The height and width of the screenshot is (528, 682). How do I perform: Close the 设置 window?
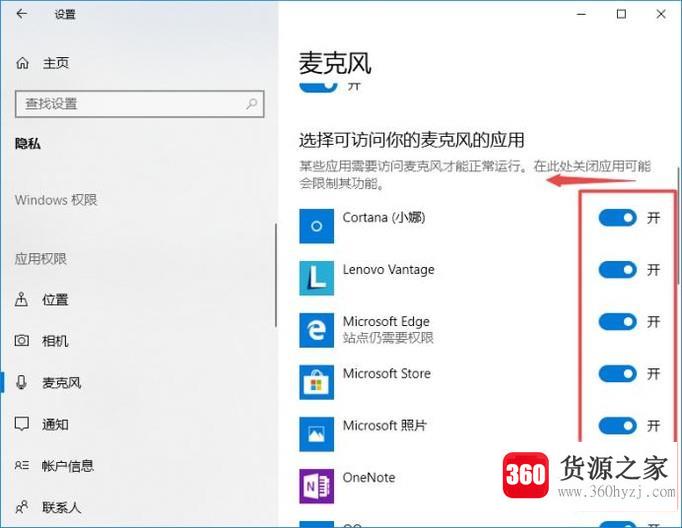click(x=661, y=14)
